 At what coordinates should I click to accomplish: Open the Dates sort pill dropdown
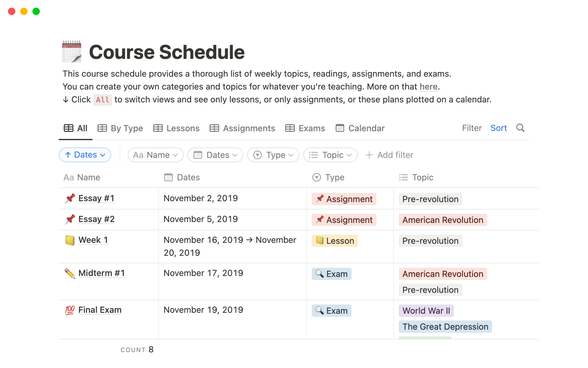pyautogui.click(x=85, y=155)
